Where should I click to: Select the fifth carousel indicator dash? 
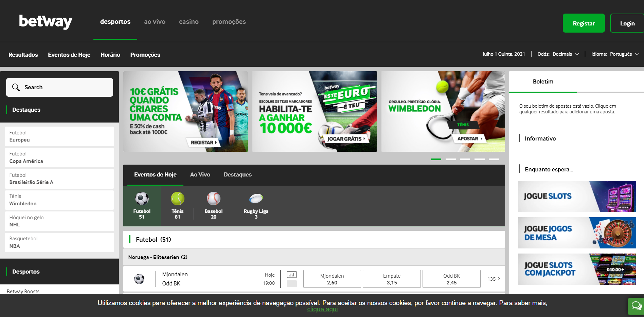tap(494, 159)
